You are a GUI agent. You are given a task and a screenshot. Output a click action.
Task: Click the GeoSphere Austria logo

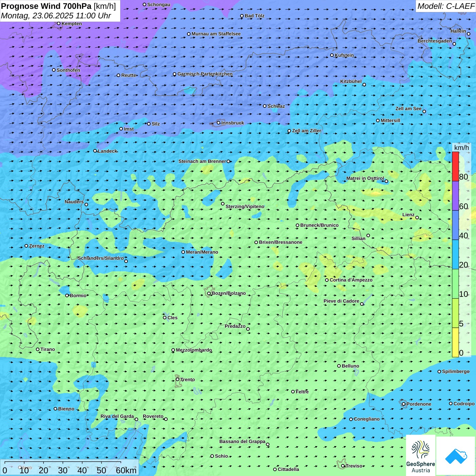point(421,456)
